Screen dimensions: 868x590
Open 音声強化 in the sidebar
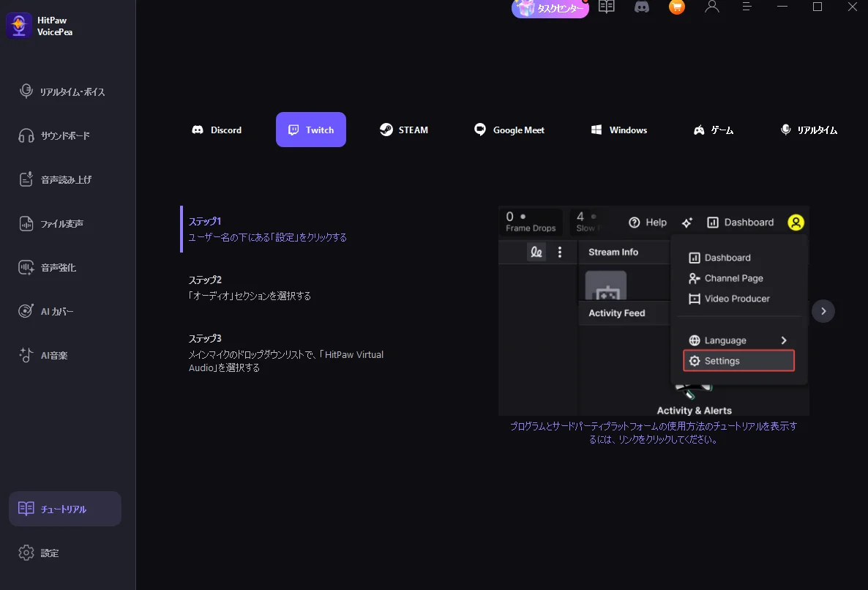click(65, 267)
